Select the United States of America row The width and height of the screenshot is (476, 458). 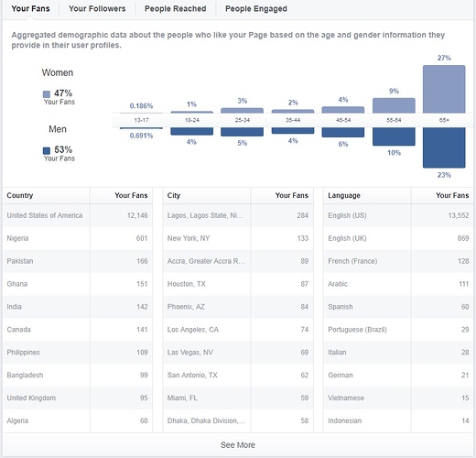pos(78,215)
